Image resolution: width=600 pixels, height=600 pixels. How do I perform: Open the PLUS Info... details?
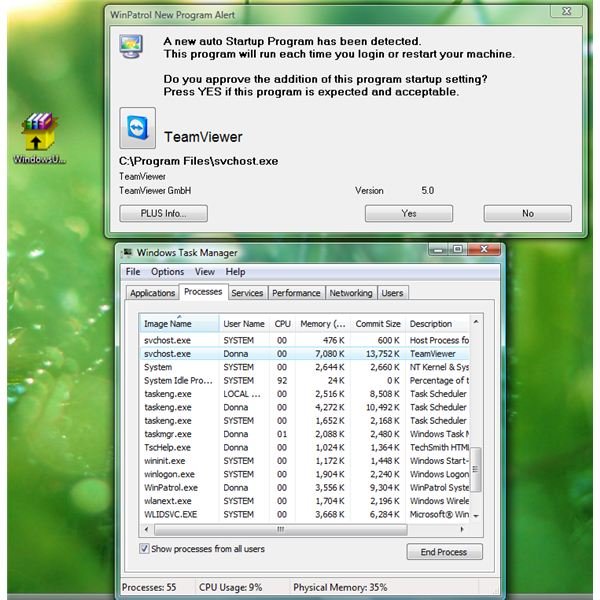tap(163, 213)
